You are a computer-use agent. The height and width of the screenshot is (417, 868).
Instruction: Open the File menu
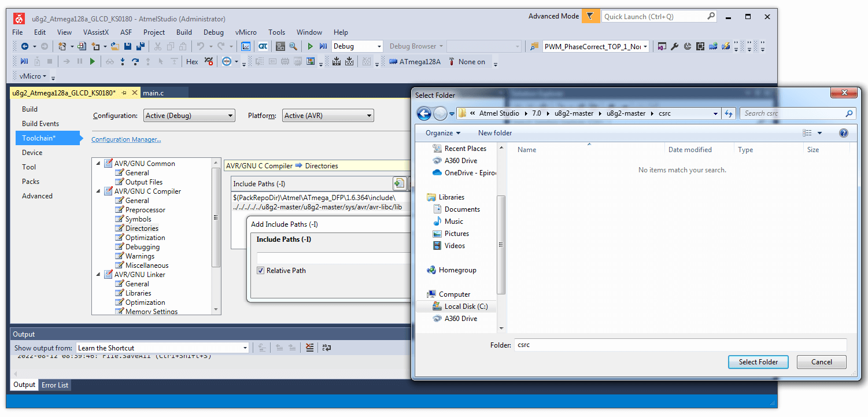tap(17, 32)
